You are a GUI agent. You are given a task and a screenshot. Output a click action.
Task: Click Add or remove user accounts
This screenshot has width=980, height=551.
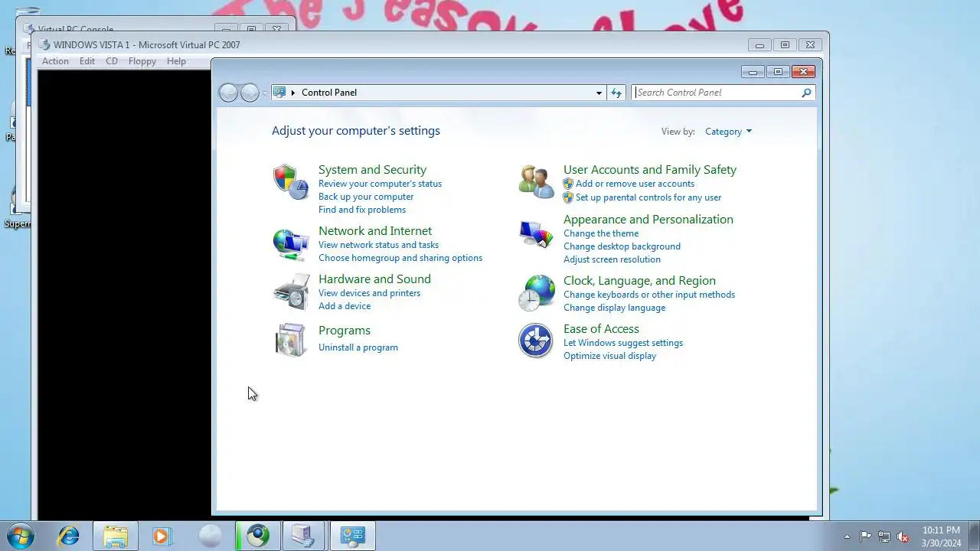tap(635, 184)
